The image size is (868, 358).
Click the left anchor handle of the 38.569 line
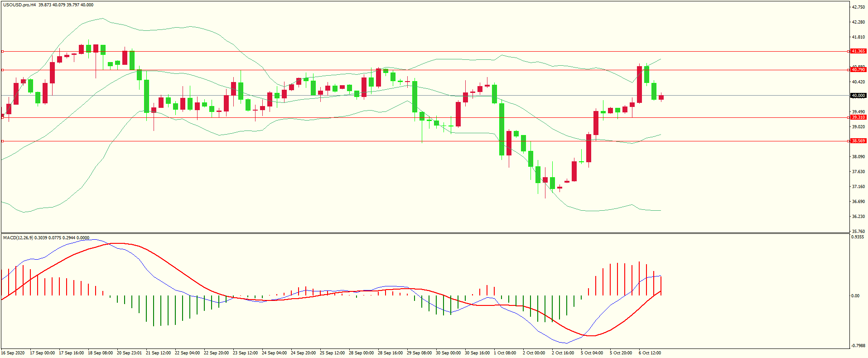[x=2, y=141]
